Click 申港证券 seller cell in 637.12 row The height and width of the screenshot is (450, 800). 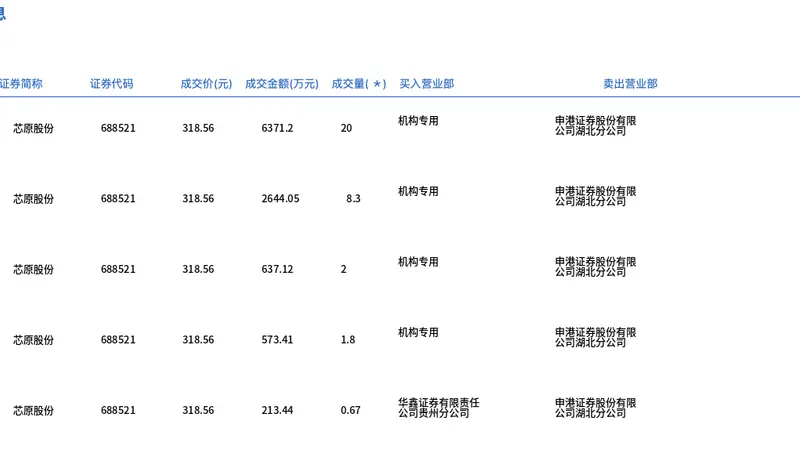pyautogui.click(x=596, y=266)
